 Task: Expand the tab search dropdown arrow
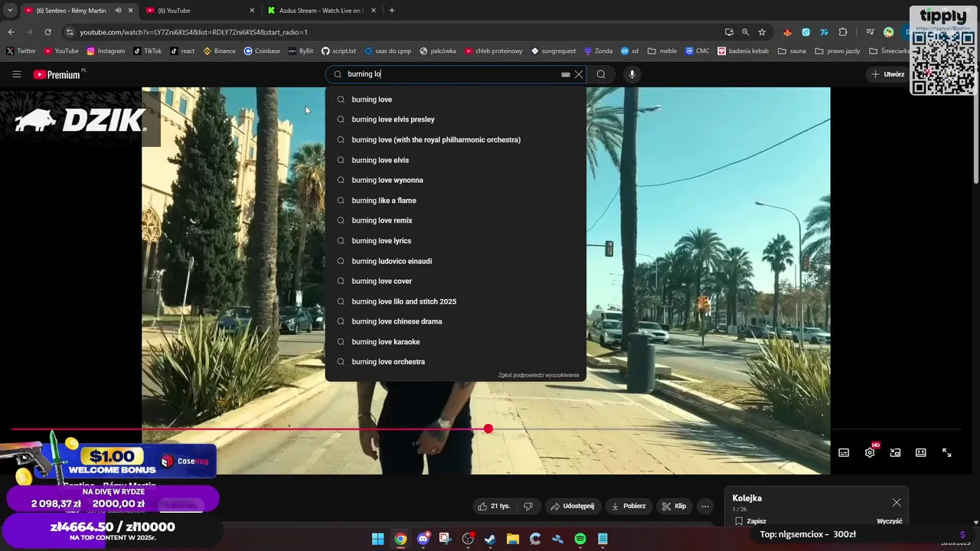(10, 11)
